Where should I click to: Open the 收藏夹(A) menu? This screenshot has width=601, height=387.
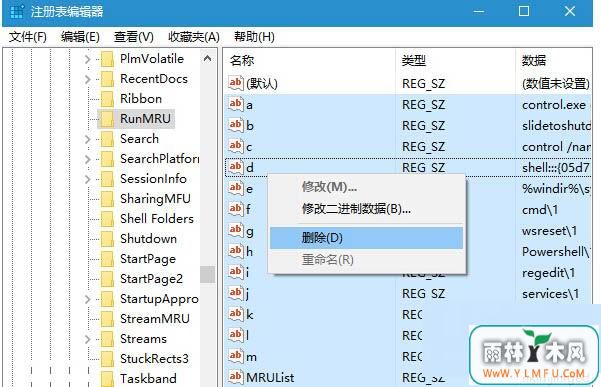point(194,37)
